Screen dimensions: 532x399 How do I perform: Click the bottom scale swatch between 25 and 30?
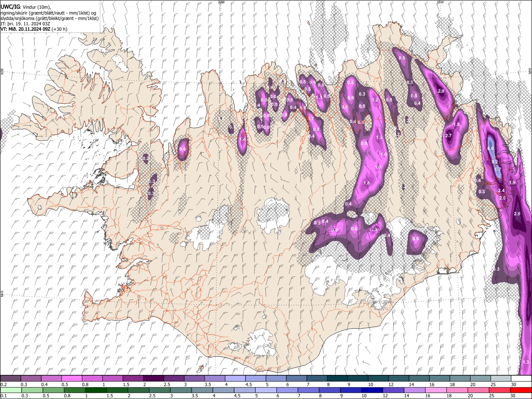(500, 390)
